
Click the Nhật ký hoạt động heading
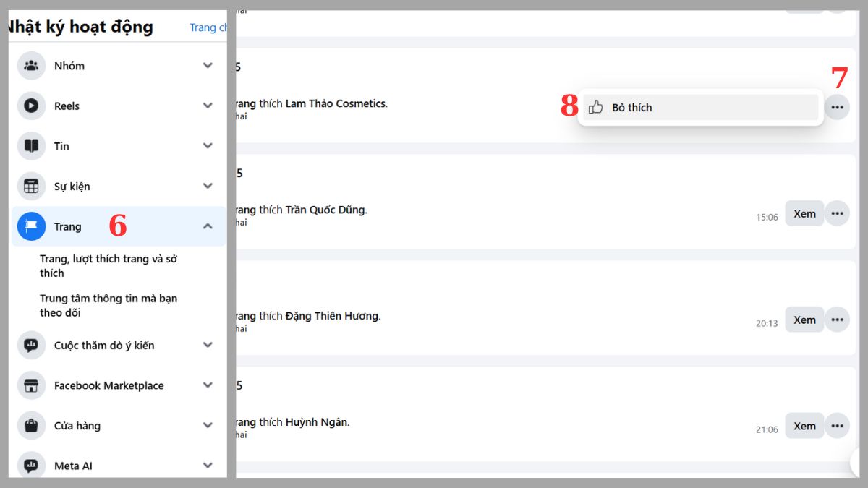(81, 27)
